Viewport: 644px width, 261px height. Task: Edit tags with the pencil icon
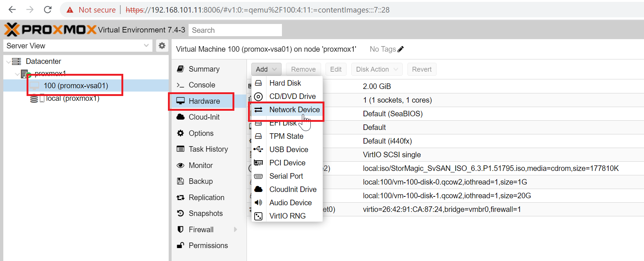coord(401,49)
